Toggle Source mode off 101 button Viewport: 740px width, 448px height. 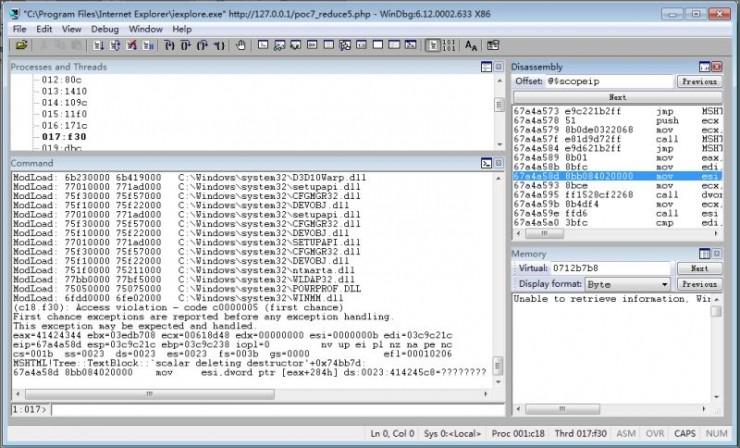tap(448, 45)
